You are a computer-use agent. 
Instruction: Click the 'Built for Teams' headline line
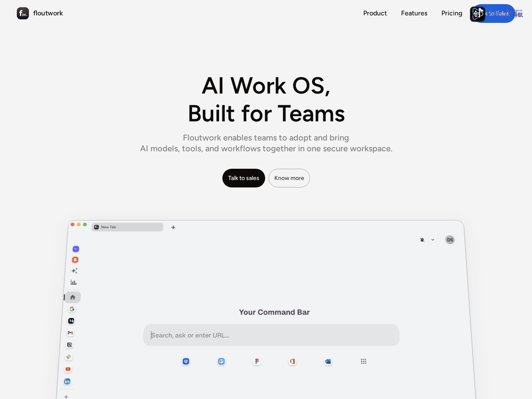pyautogui.click(x=266, y=113)
